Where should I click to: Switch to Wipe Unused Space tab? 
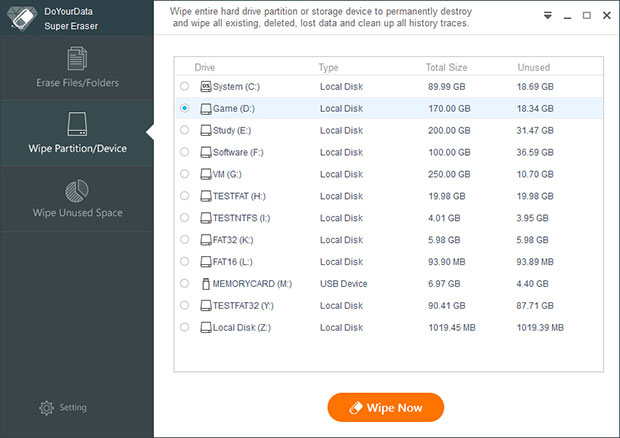pos(77,199)
